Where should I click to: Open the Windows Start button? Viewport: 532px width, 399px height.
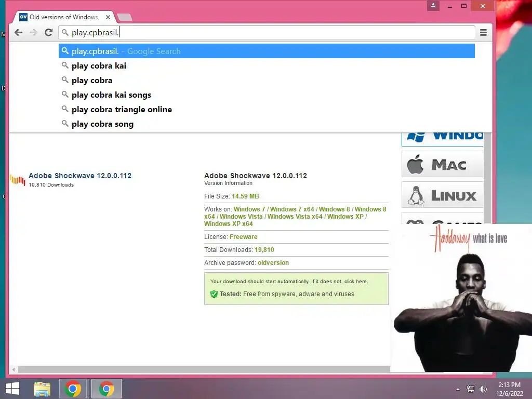(x=12, y=389)
